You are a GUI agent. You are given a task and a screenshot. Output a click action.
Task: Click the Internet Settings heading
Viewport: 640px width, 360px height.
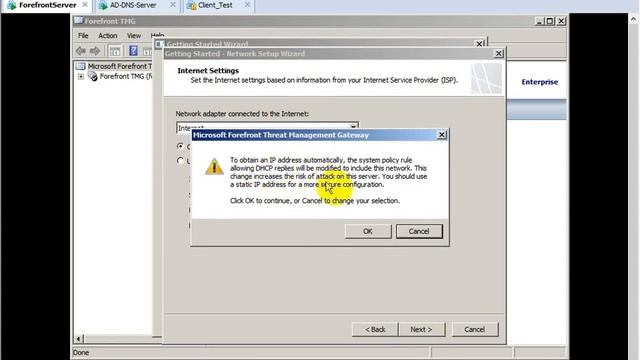[208, 71]
